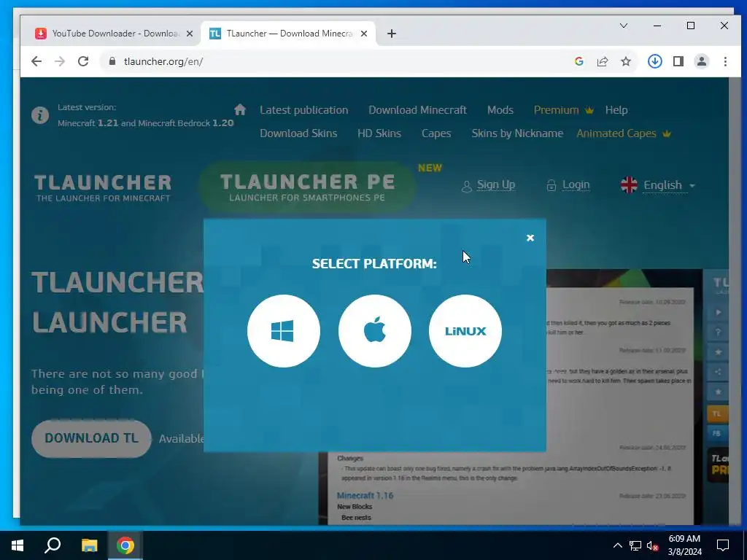Bookmark this tab with the star icon
Screen dimensions: 747x560
click(626, 61)
